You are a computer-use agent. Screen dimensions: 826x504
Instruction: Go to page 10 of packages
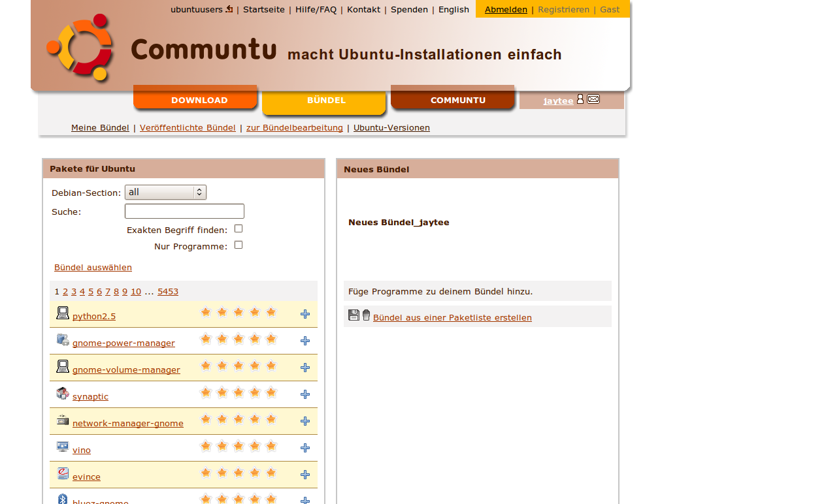tap(136, 291)
